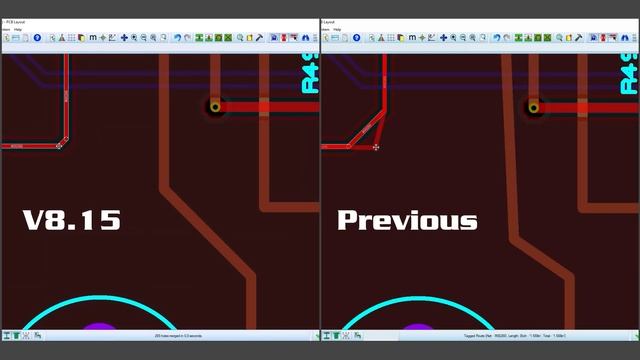This screenshot has width=640, height=360.
Task: Toggle grid dots display in V8.15 window
Action: 71,38
